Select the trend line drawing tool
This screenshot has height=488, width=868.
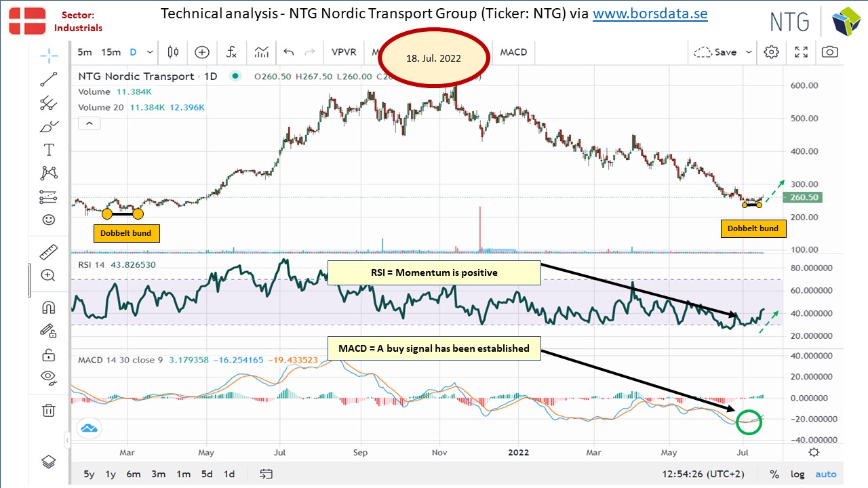click(48, 79)
